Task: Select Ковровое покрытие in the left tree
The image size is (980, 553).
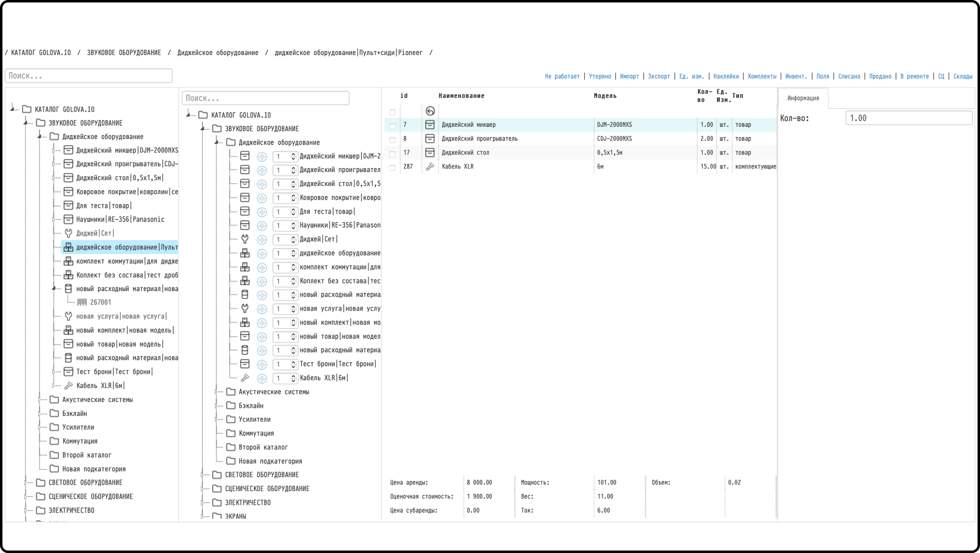Action: [127, 192]
